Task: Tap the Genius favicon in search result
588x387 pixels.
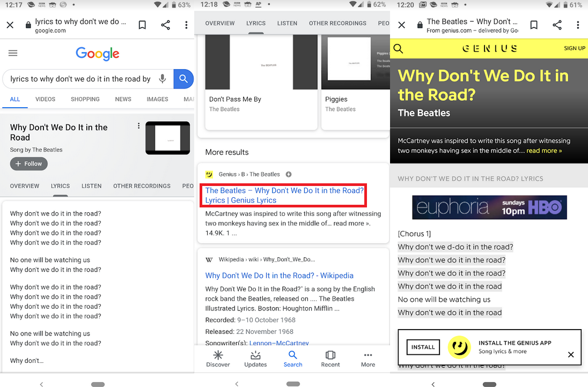Action: point(209,174)
